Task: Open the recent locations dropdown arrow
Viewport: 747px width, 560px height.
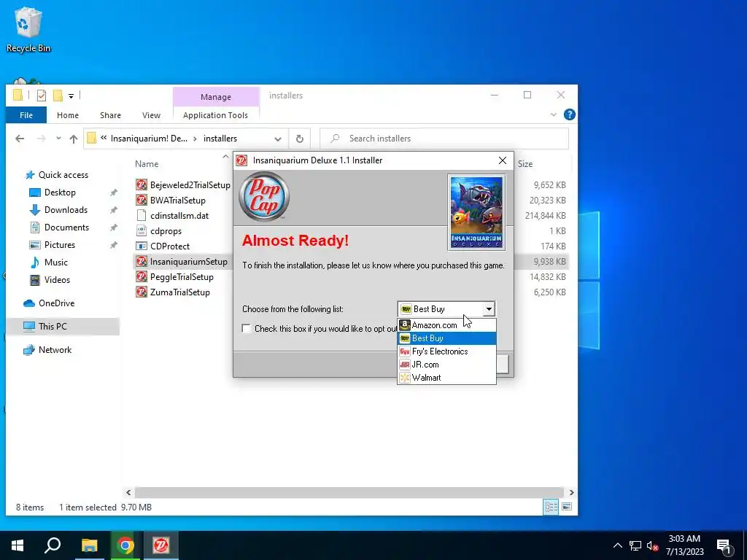Action: click(58, 139)
